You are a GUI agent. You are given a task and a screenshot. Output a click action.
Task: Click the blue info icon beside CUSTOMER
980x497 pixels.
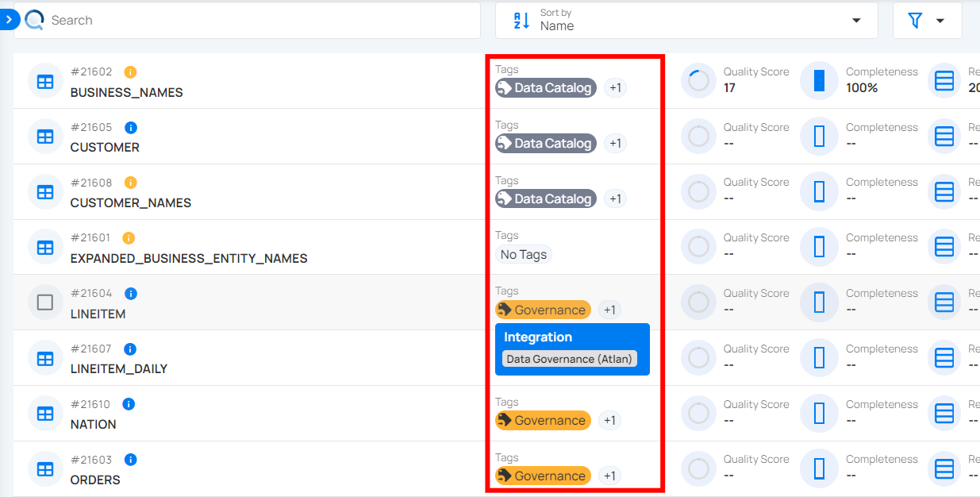point(130,127)
